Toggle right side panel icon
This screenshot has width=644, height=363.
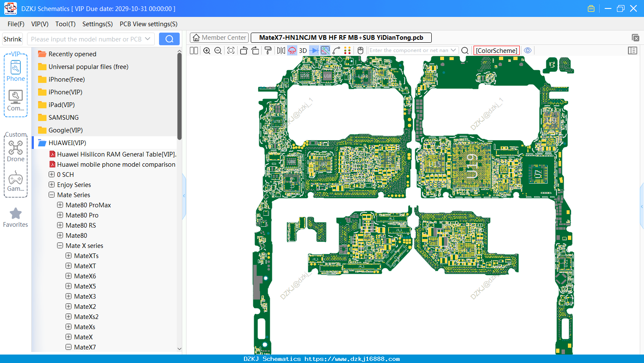click(633, 50)
